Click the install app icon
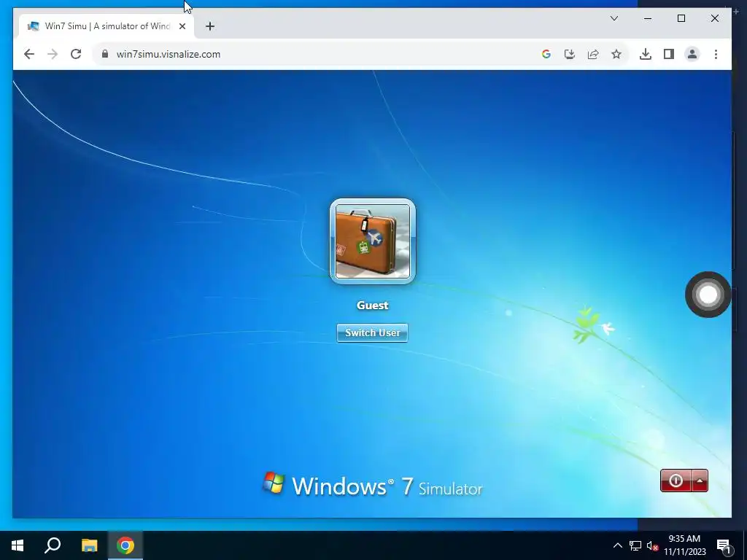The height and width of the screenshot is (560, 747). point(570,54)
